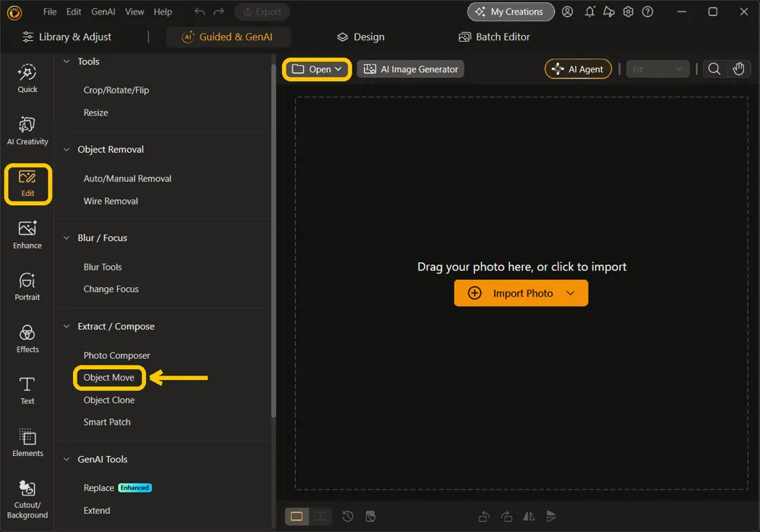The width and height of the screenshot is (760, 532).
Task: Flip the photo vertically
Action: [551, 517]
